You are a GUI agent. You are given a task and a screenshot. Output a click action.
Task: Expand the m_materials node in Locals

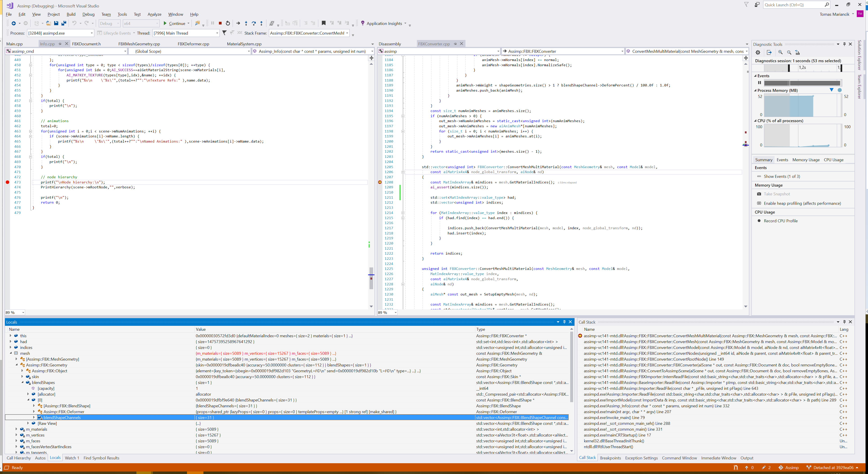coord(17,429)
